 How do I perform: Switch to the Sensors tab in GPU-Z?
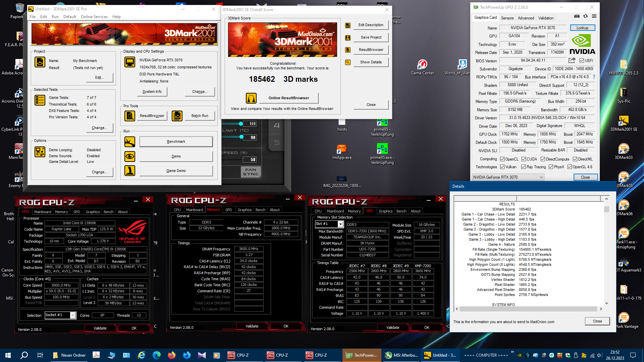tap(507, 18)
